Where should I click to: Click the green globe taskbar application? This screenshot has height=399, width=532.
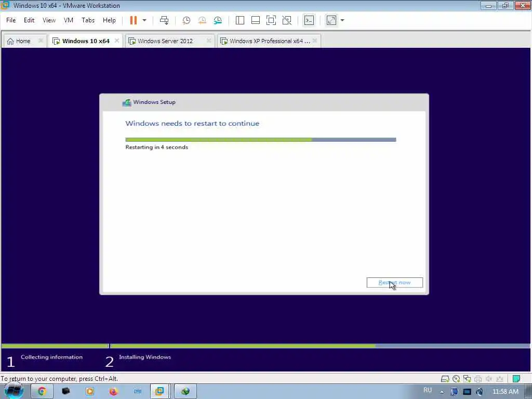point(185,392)
